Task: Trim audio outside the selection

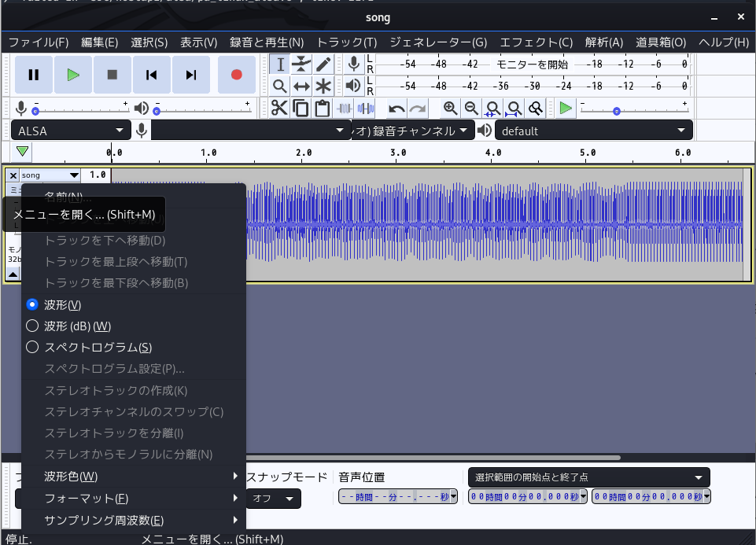Action: tap(345, 108)
